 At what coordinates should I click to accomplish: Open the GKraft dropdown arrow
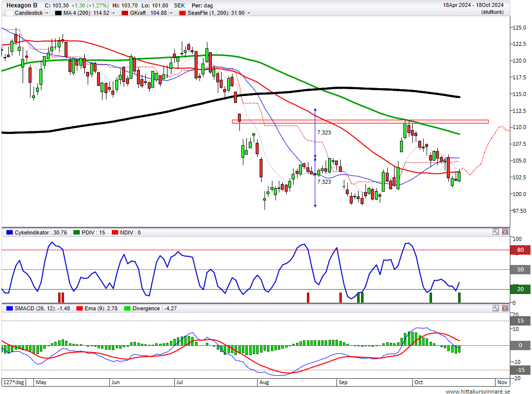tap(170, 13)
